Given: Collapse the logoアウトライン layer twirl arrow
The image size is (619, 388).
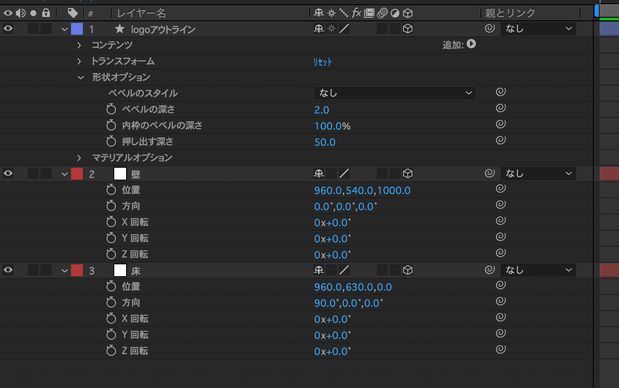Looking at the screenshot, I should pyautogui.click(x=64, y=29).
